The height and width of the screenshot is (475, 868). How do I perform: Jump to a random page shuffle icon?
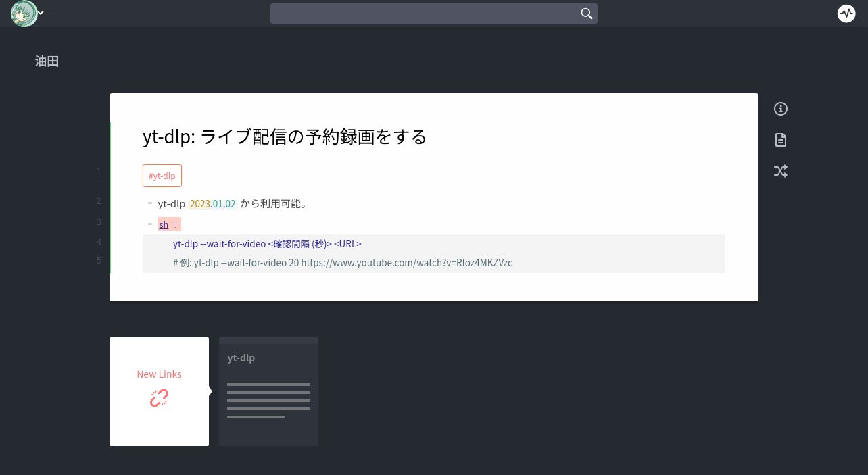coord(781,171)
